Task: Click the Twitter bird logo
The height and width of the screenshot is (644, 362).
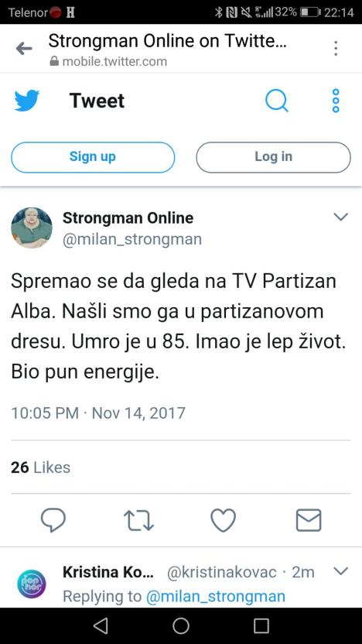Action: click(26, 101)
